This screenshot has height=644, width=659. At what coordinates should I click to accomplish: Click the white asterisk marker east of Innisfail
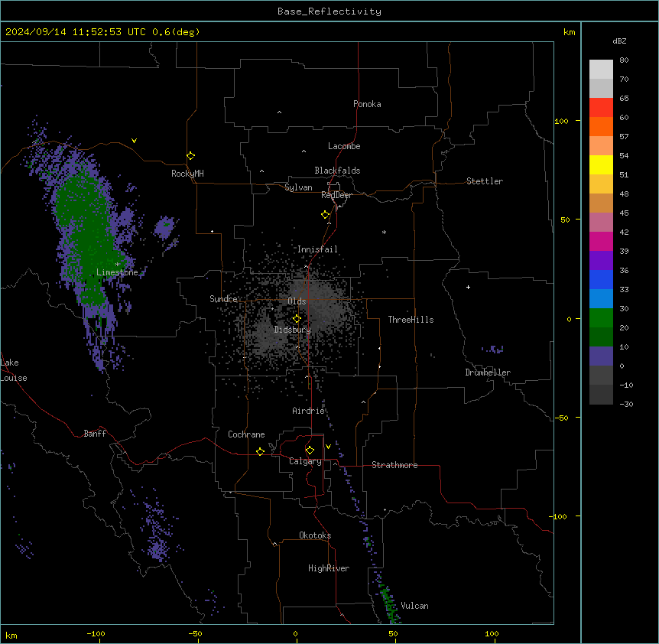pos(384,232)
